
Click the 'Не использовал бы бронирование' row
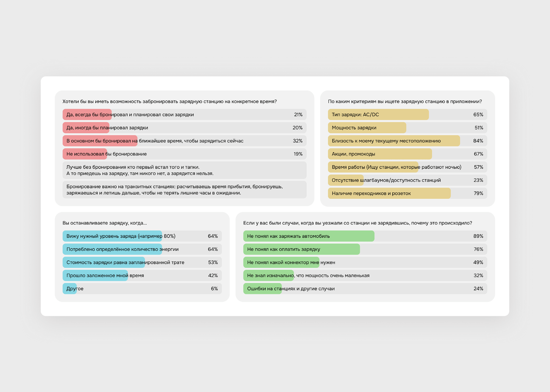click(x=184, y=154)
